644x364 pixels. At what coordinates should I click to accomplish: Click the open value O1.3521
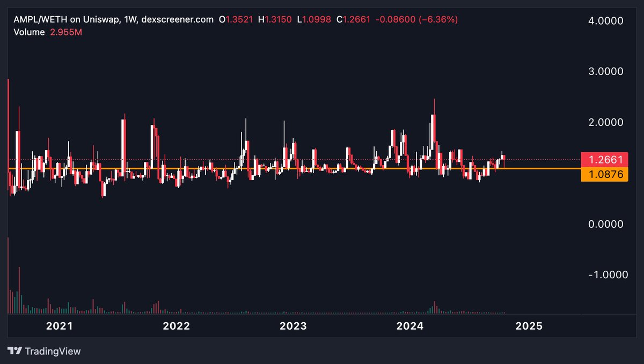[x=236, y=20]
